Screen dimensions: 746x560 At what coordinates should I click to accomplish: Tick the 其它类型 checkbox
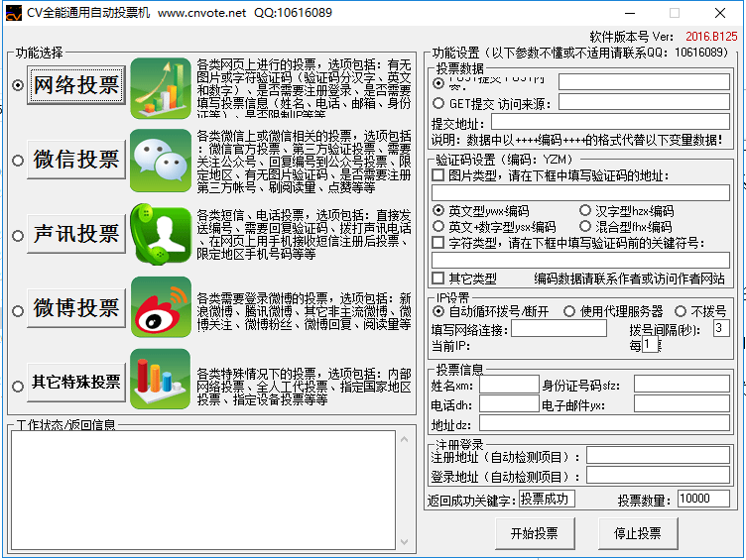[437, 279]
